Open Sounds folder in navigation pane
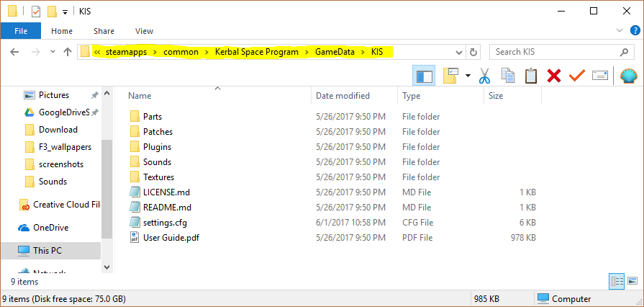This screenshot has width=644, height=307. (53, 182)
